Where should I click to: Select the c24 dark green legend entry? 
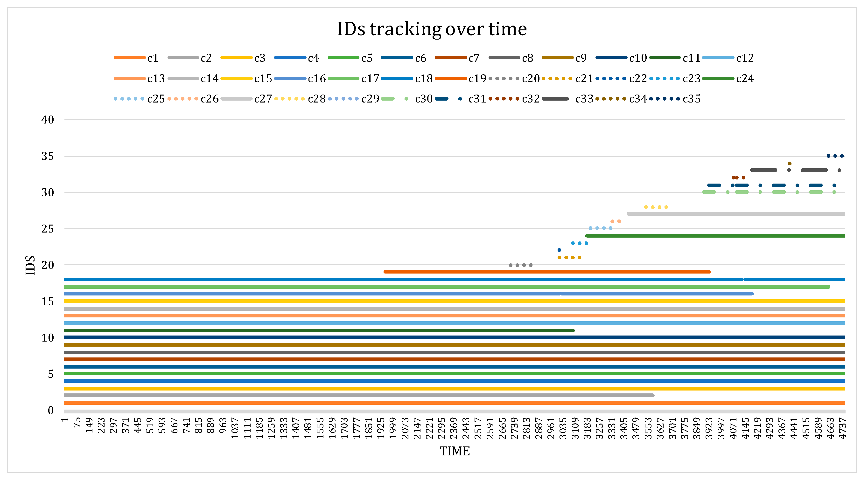[x=718, y=78]
